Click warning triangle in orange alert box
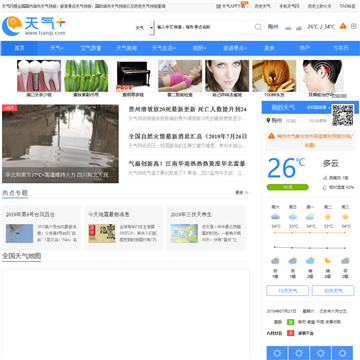 click(x=271, y=136)
